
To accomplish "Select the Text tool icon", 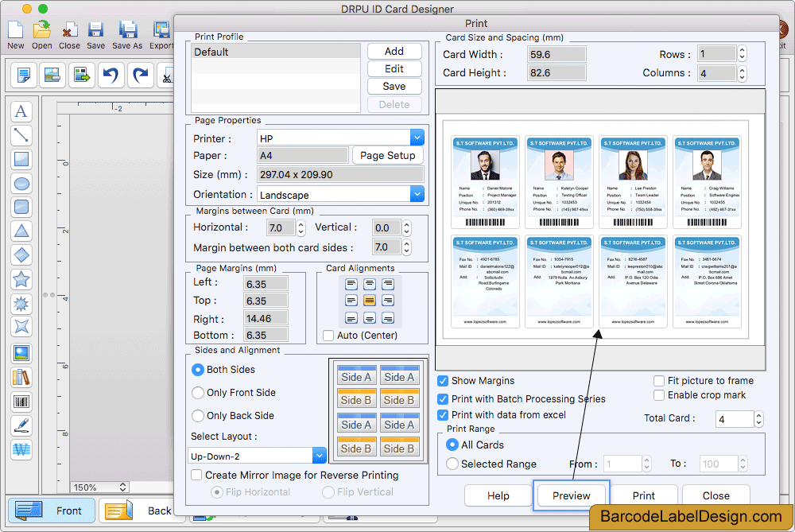I will pos(21,111).
